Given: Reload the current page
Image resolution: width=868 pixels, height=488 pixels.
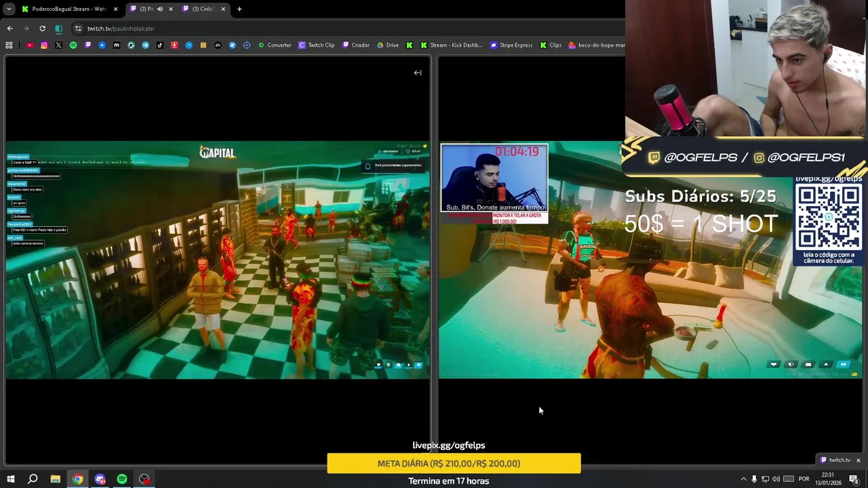Looking at the screenshot, I should tap(42, 28).
